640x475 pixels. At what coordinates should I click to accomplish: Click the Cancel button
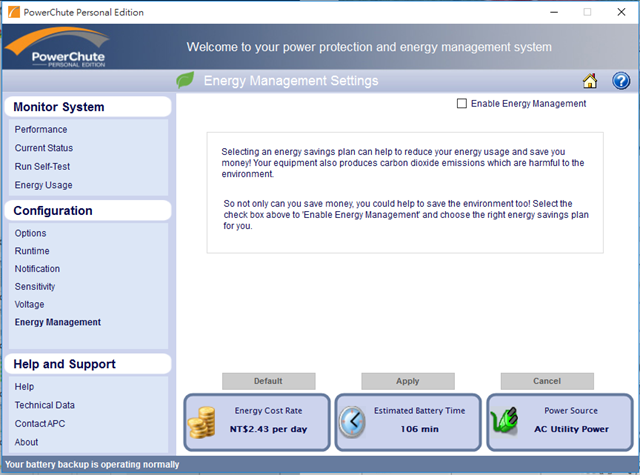[x=547, y=381]
